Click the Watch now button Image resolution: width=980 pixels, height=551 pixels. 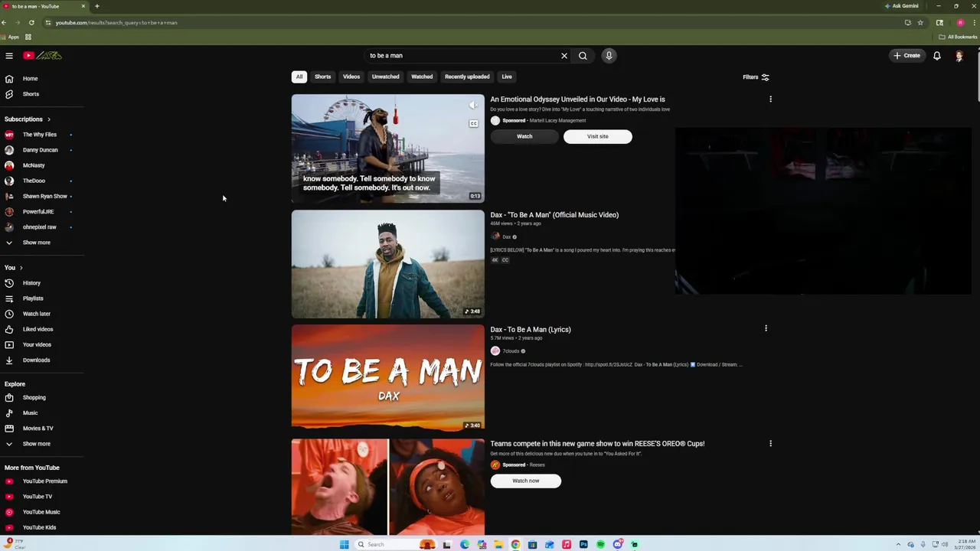(x=526, y=481)
